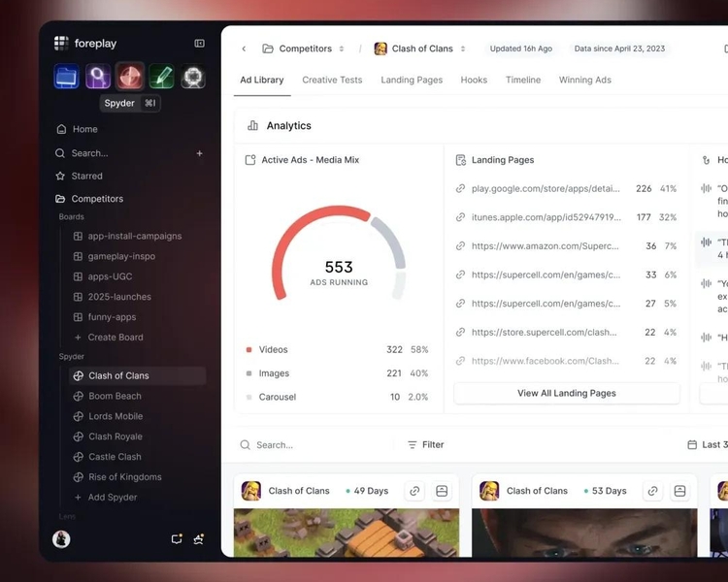Select Clash Royale in the Spyder list
Screen dimensions: 728x582
click(x=115, y=436)
